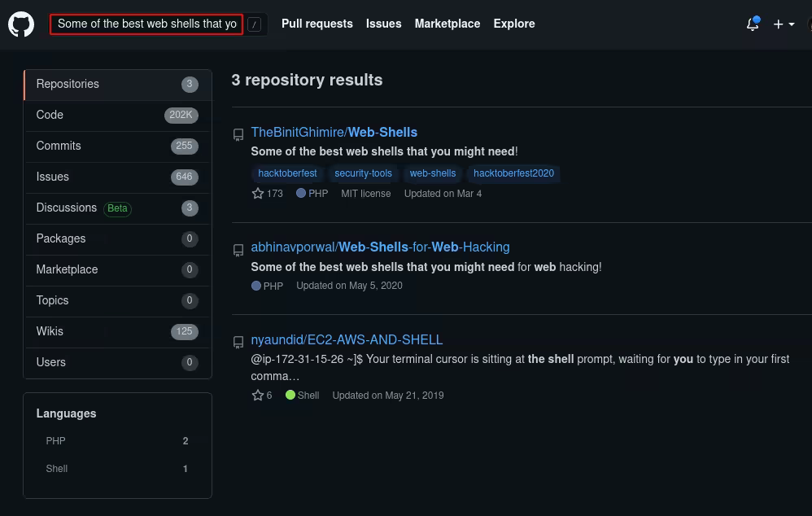The width and height of the screenshot is (812, 516).
Task: Click the slash shortcut key icon
Action: 255,24
